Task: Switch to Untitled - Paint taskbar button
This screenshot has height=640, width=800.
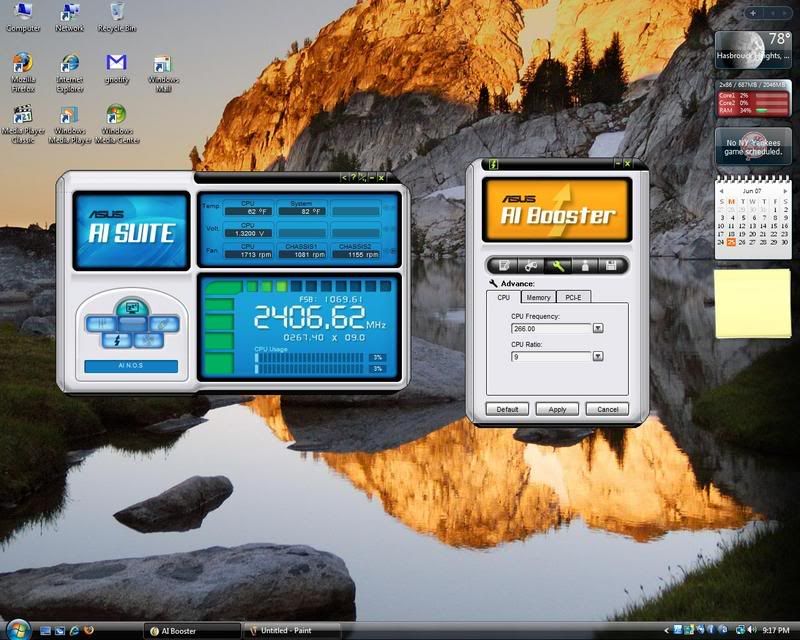Action: [x=293, y=631]
